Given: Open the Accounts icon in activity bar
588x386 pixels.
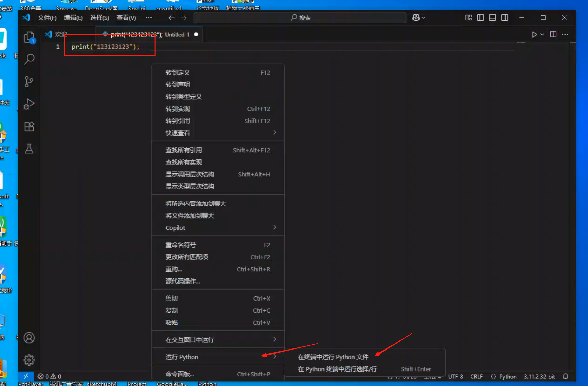Looking at the screenshot, I should click(29, 338).
